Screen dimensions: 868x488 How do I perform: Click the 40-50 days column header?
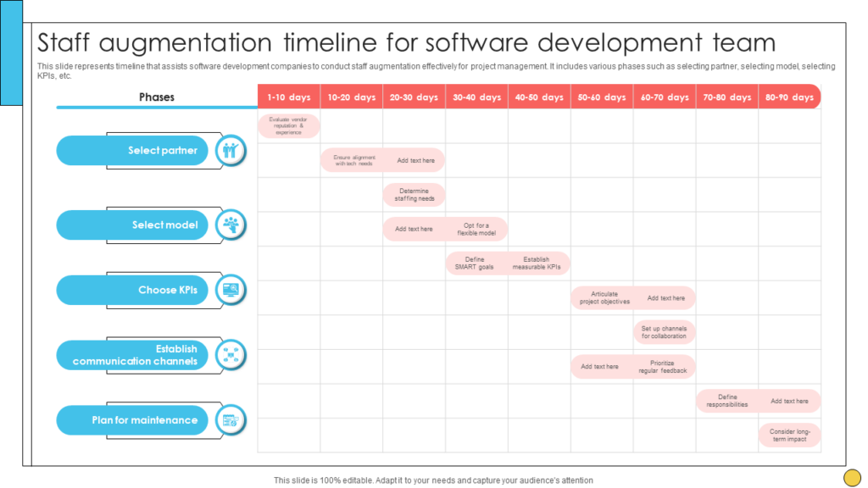[x=539, y=97]
